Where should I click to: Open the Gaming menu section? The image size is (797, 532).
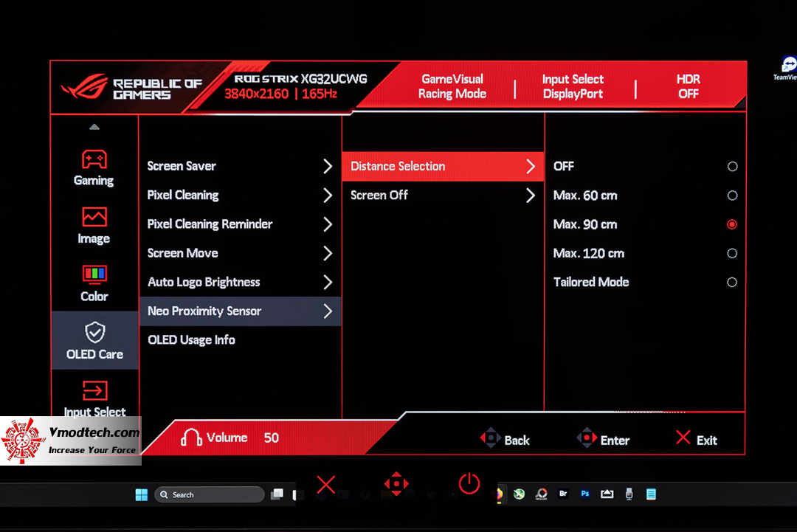click(94, 168)
